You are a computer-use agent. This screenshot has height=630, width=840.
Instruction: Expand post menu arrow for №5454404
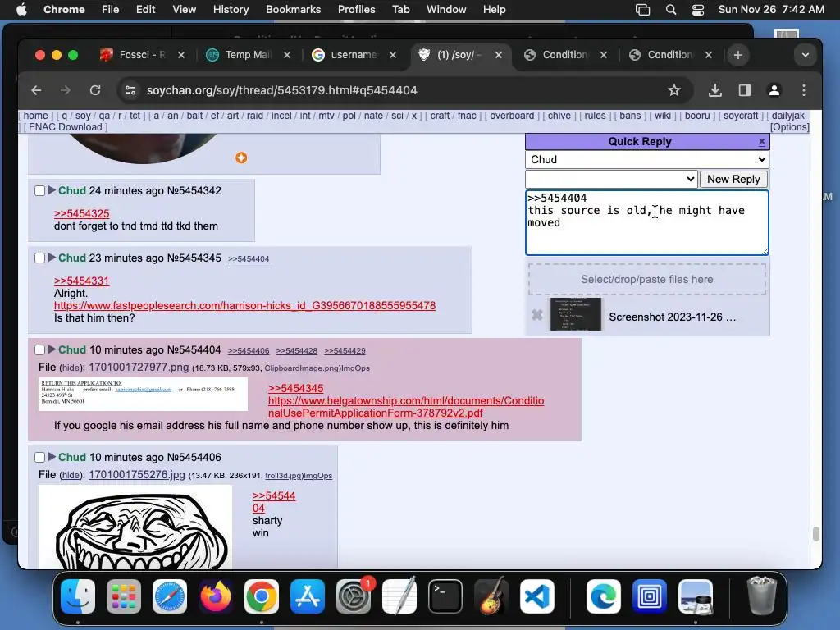52,349
